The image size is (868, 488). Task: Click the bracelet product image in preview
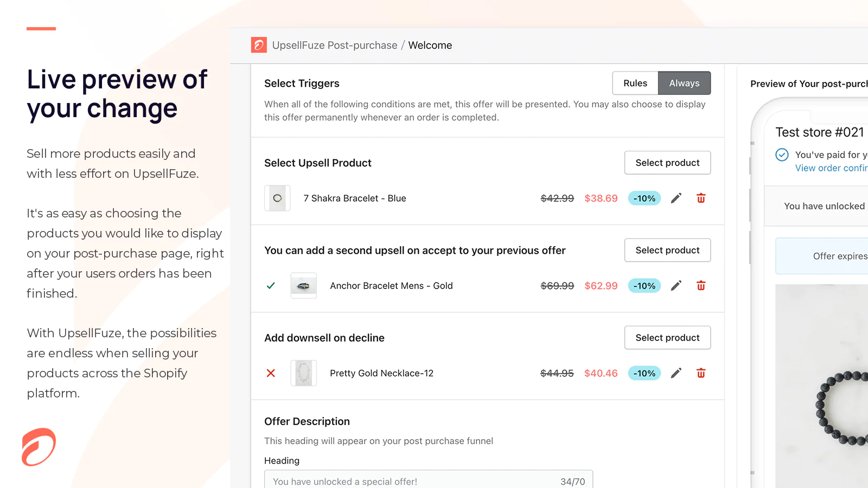(x=822, y=386)
